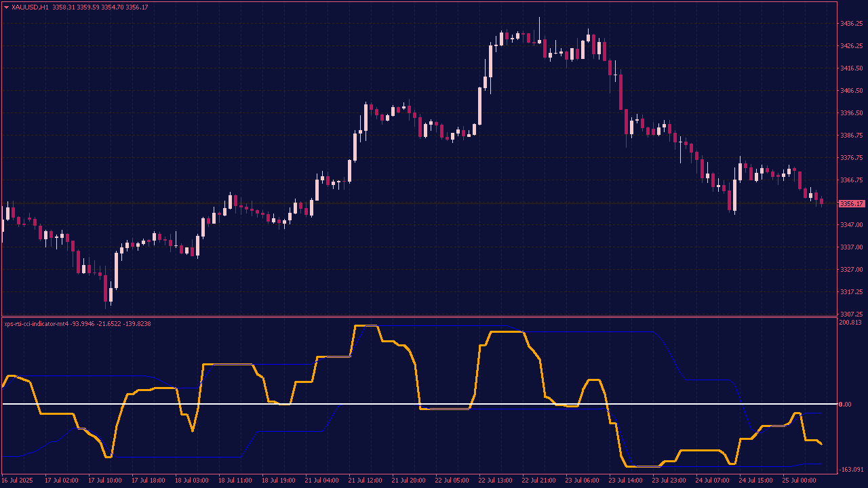This screenshot has width=868, height=488.
Task: Open the dropdown arrow beside XAUUSD,H1
Action: pos(6,7)
